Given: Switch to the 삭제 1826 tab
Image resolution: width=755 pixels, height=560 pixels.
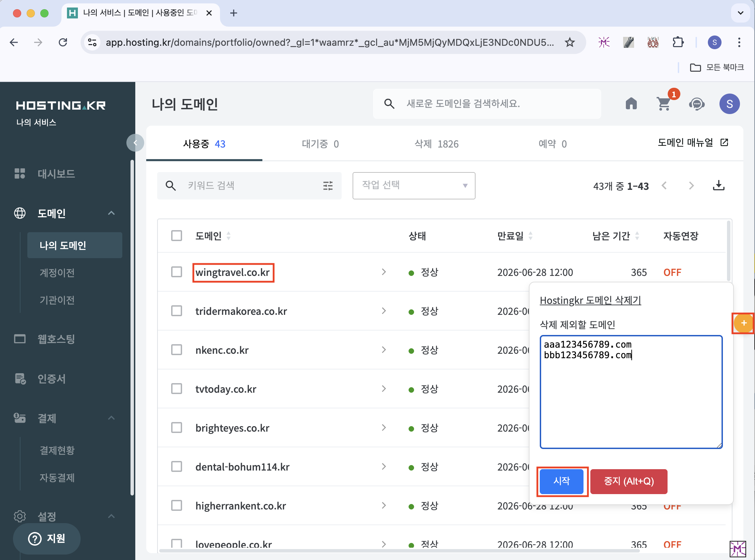Looking at the screenshot, I should (436, 144).
